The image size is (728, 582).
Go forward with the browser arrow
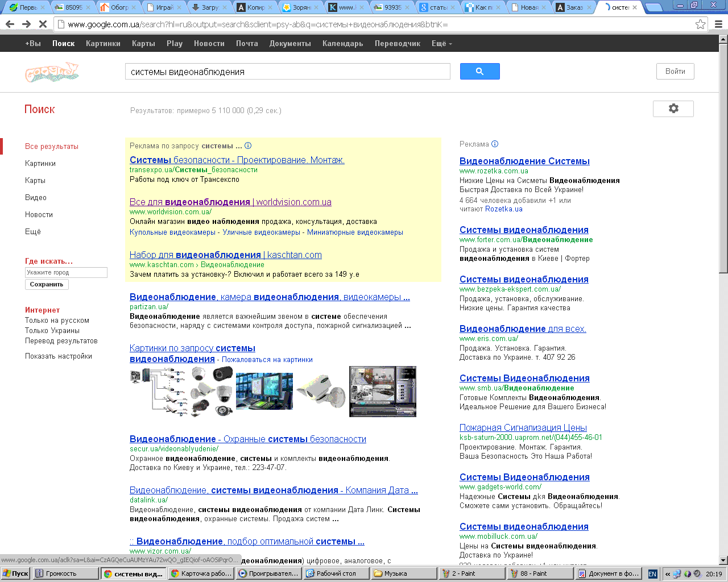26,24
